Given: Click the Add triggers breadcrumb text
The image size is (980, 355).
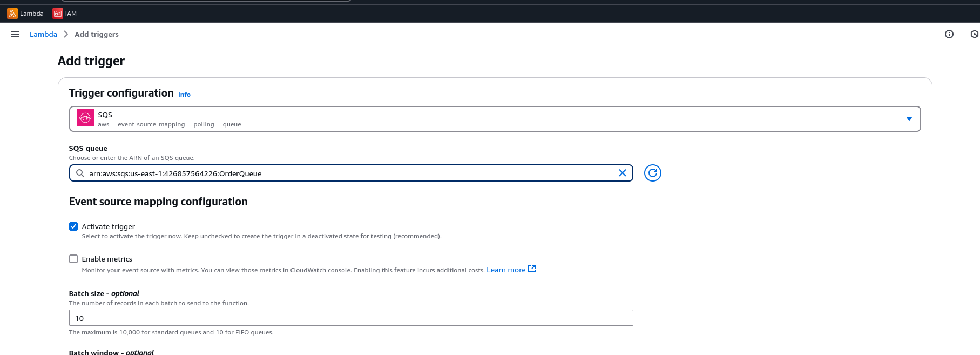Looking at the screenshot, I should point(97,34).
